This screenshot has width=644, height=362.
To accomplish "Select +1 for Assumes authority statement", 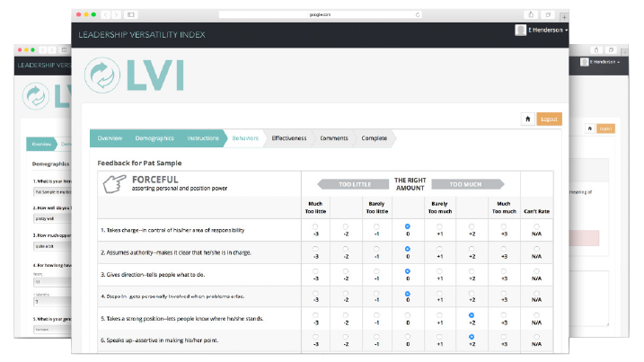I will coord(439,249).
